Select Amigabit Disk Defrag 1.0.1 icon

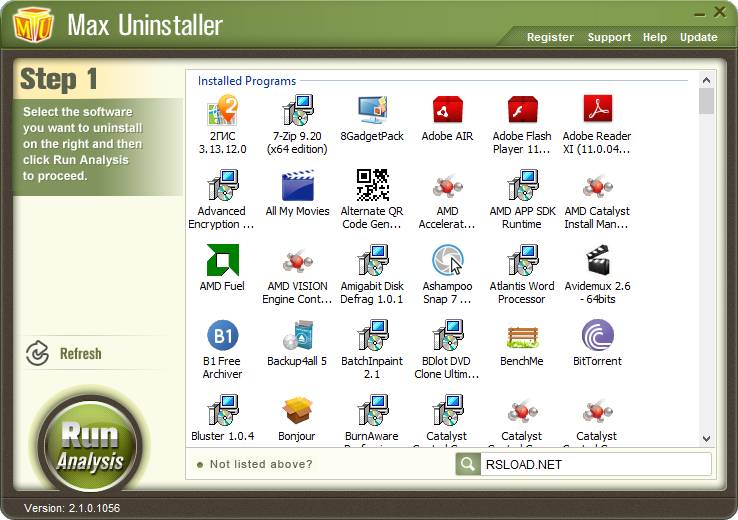point(372,260)
